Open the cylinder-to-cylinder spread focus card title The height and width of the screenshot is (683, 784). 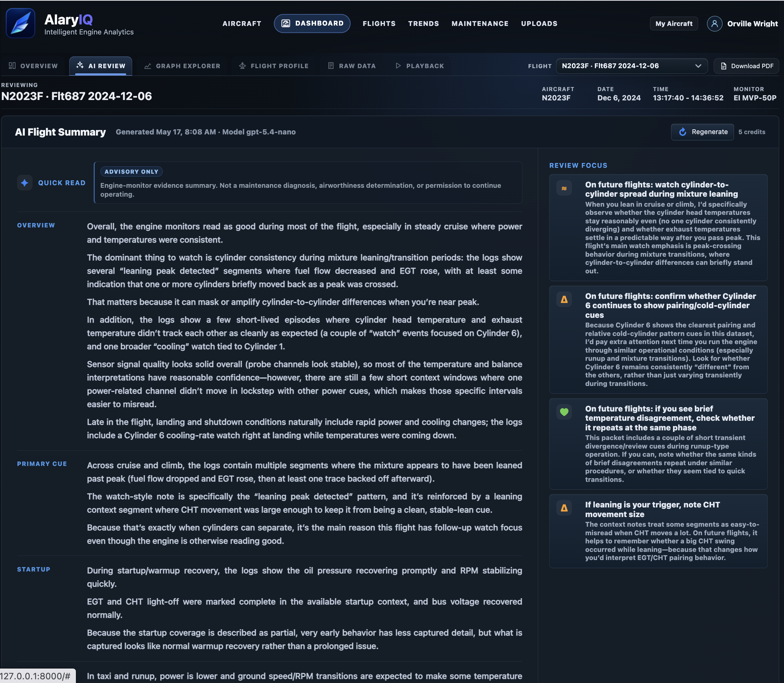(x=661, y=189)
